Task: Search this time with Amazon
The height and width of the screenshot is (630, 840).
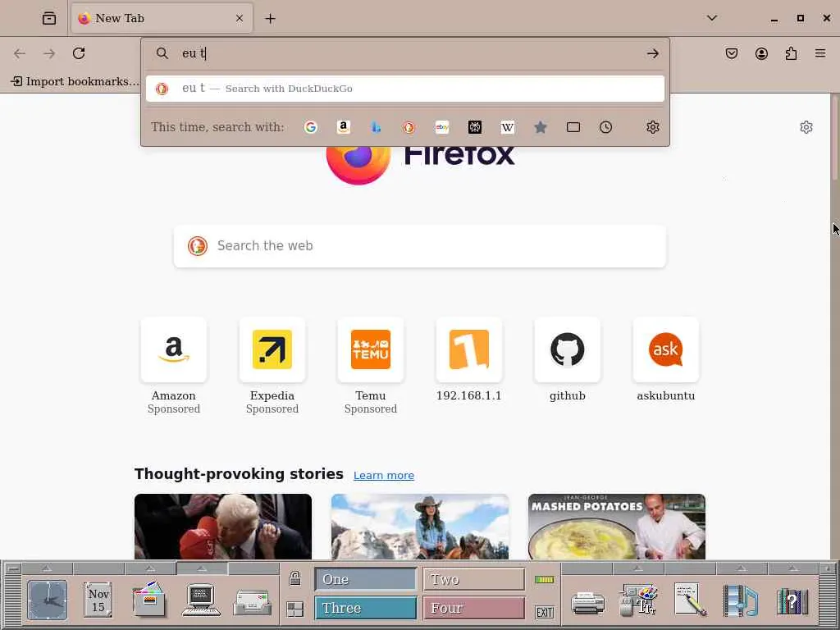Action: click(344, 127)
